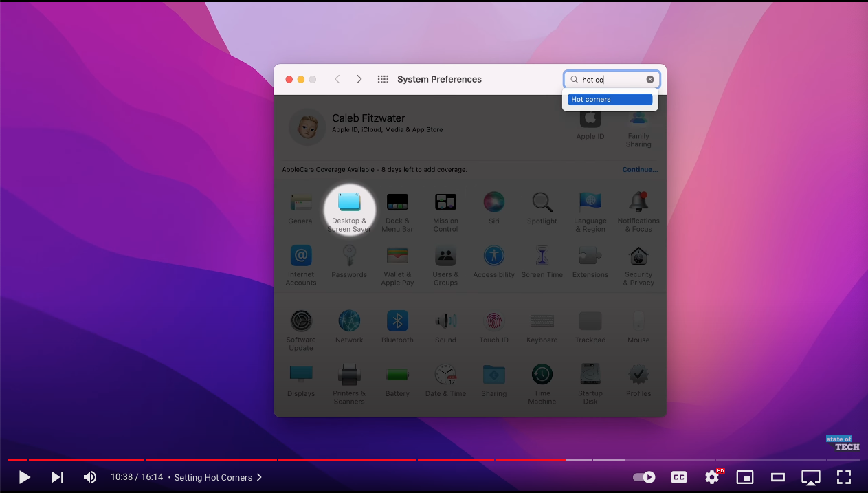The width and height of the screenshot is (868, 493).
Task: Go forward in System Preferences
Action: (359, 80)
